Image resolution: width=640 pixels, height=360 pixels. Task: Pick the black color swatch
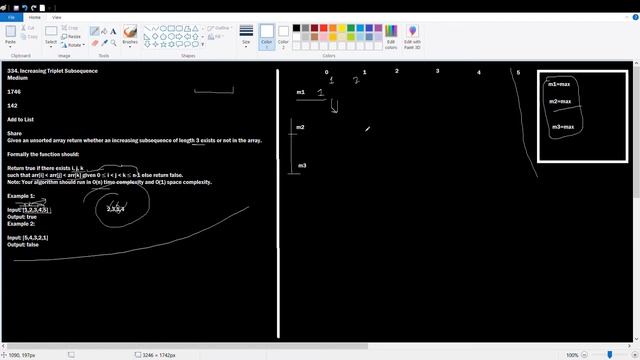(296, 28)
